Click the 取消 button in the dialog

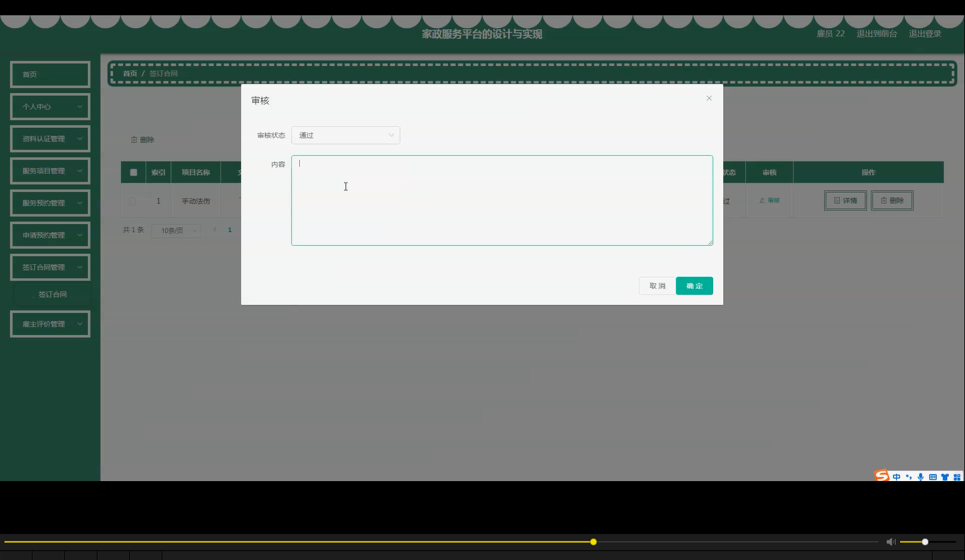point(657,286)
